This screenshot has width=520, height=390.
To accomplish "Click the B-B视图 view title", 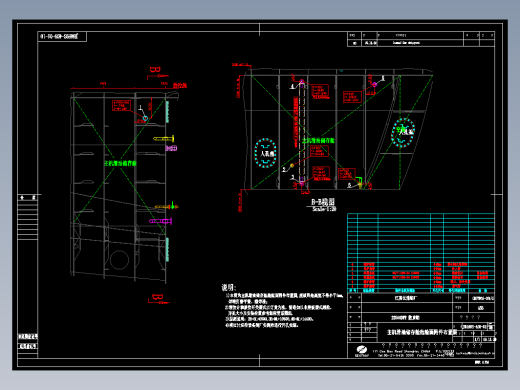I will click(323, 202).
